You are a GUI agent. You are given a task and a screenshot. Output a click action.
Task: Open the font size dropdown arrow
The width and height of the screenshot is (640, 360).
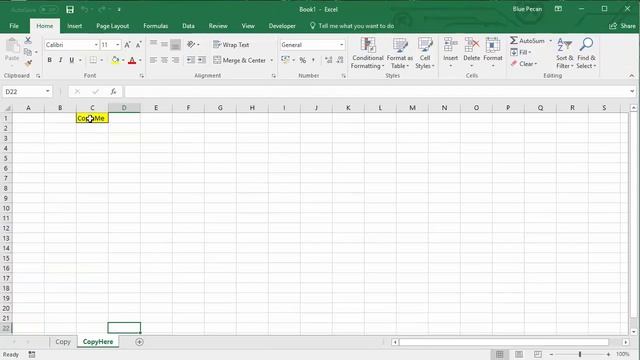pos(118,44)
